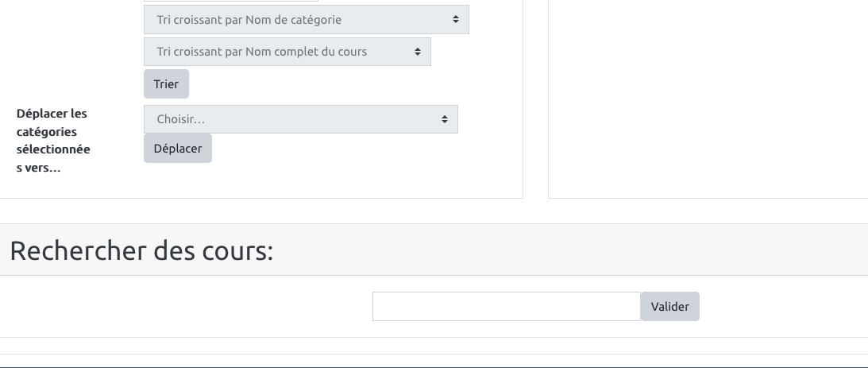This screenshot has height=368, width=868.
Task: Click the "Rechercher des cours:" heading
Action: coord(141,251)
